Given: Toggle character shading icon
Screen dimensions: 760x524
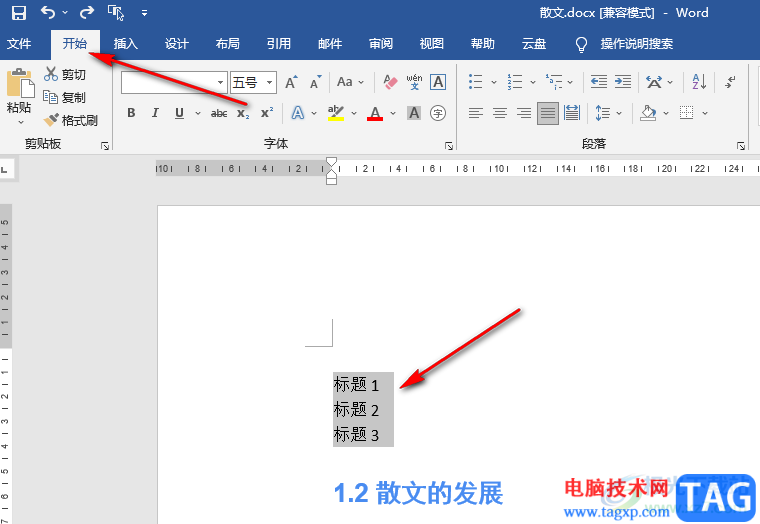Looking at the screenshot, I should [414, 113].
